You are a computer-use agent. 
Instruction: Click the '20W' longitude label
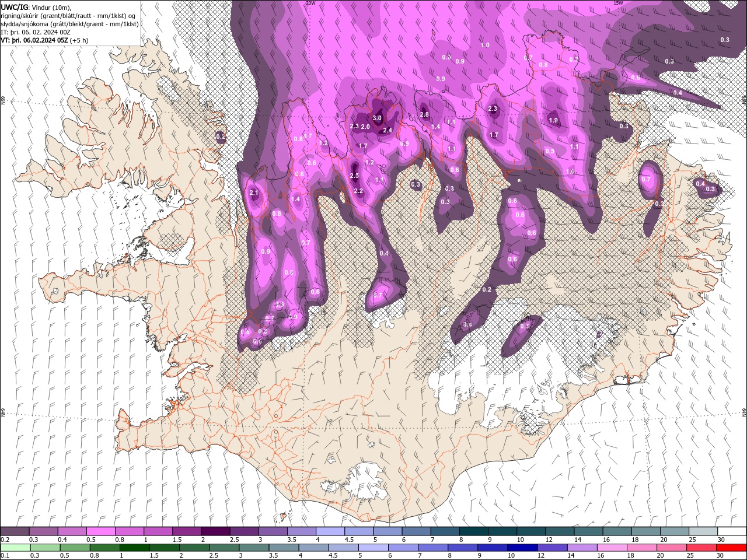coord(311,3)
